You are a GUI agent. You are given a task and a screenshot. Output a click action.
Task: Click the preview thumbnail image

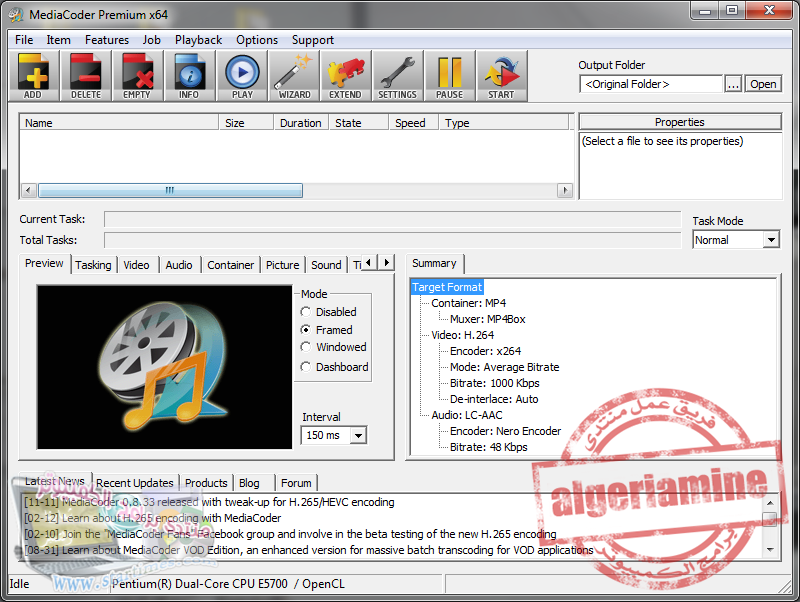click(164, 367)
